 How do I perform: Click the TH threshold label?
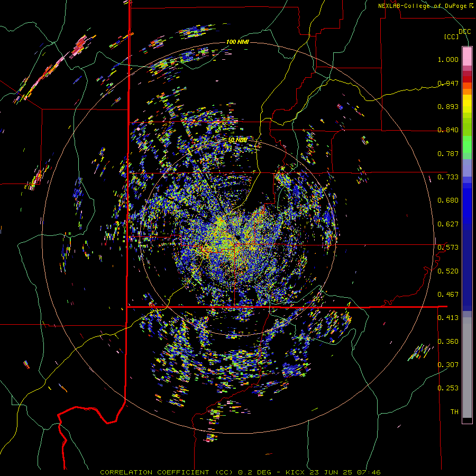click(x=454, y=412)
